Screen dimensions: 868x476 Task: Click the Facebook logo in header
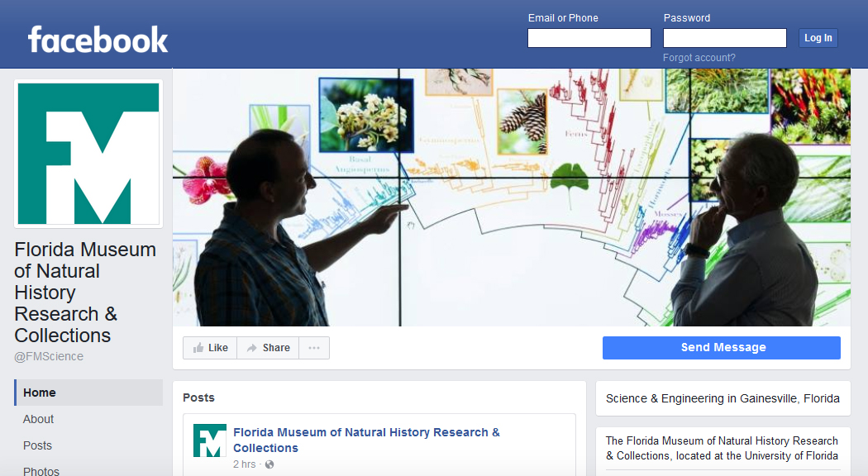[98, 39]
